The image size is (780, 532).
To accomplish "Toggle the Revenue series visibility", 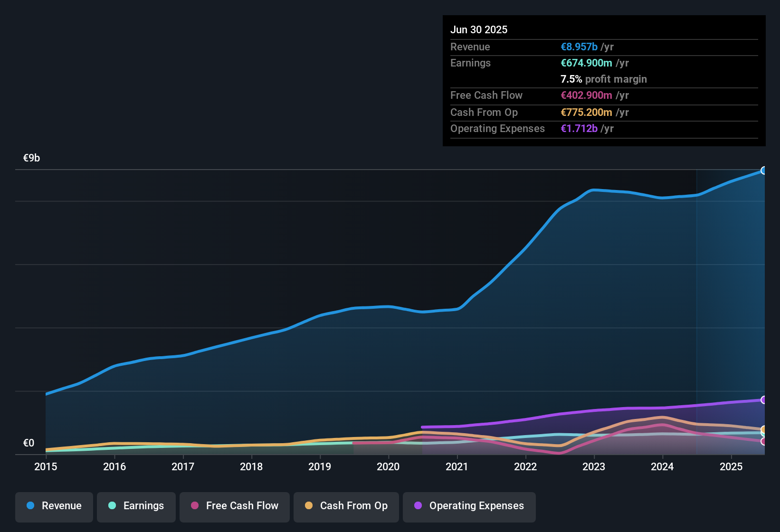I will (54, 506).
